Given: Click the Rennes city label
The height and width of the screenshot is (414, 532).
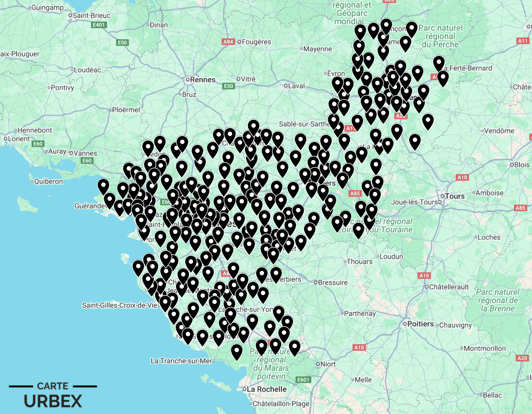Looking at the screenshot, I should pyautogui.click(x=202, y=80).
